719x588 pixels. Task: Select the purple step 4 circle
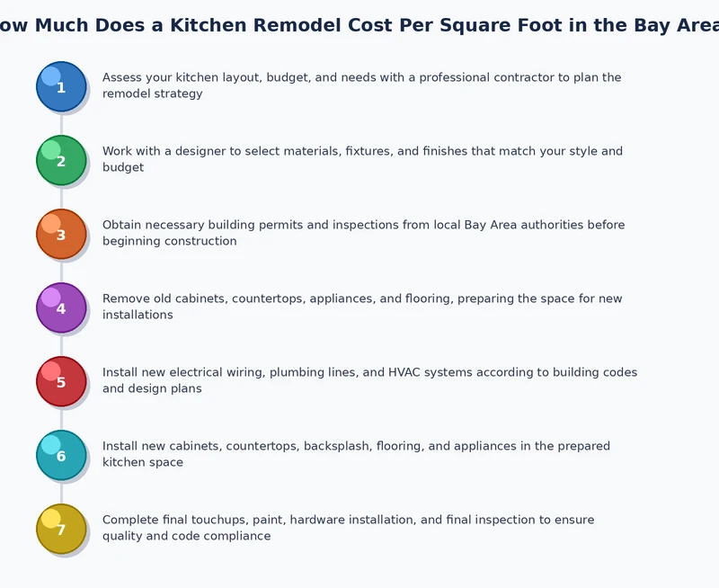point(61,307)
